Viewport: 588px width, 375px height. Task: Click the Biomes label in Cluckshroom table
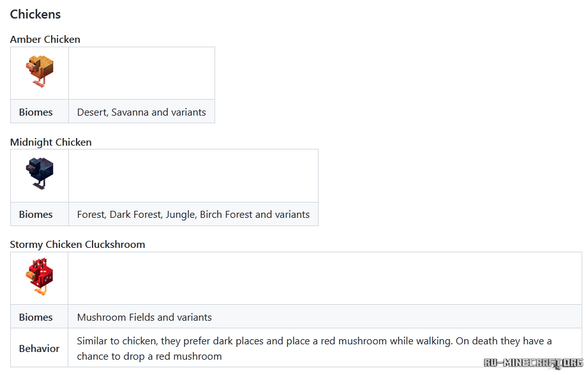36,318
